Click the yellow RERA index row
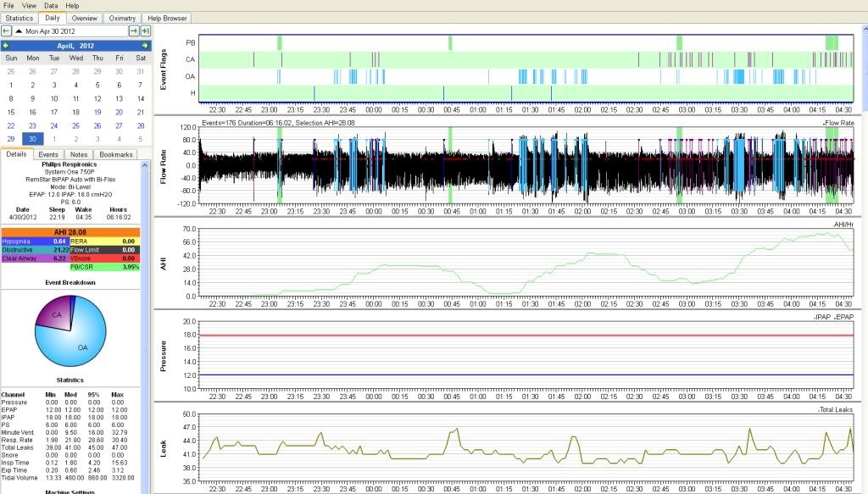The image size is (868, 494). pyautogui.click(x=104, y=241)
